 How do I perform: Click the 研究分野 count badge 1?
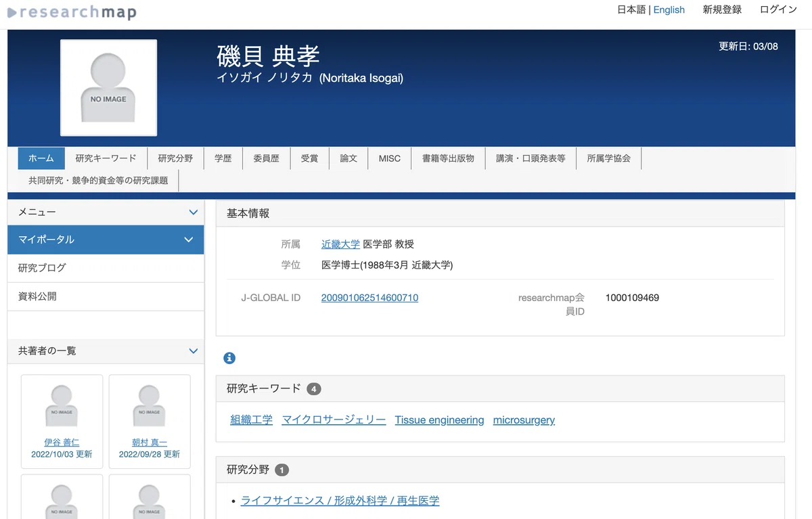281,470
